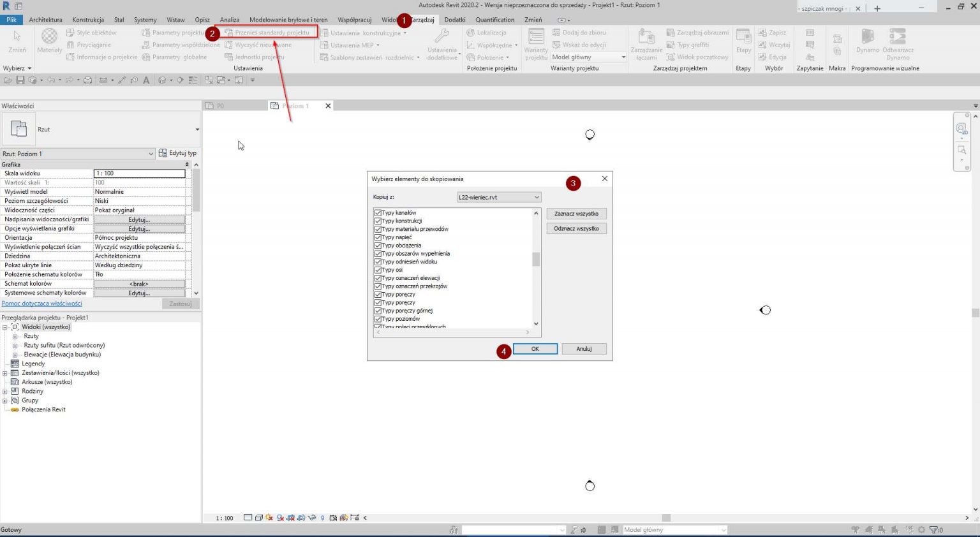
Task: Open Kopiuj z L22-wieniec.rvt dropdown
Action: click(x=499, y=198)
